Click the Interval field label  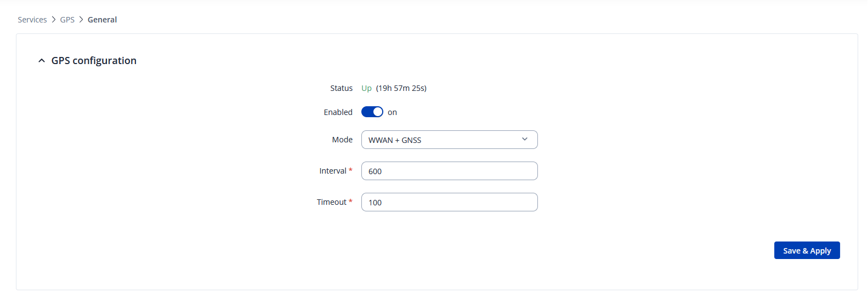[333, 171]
